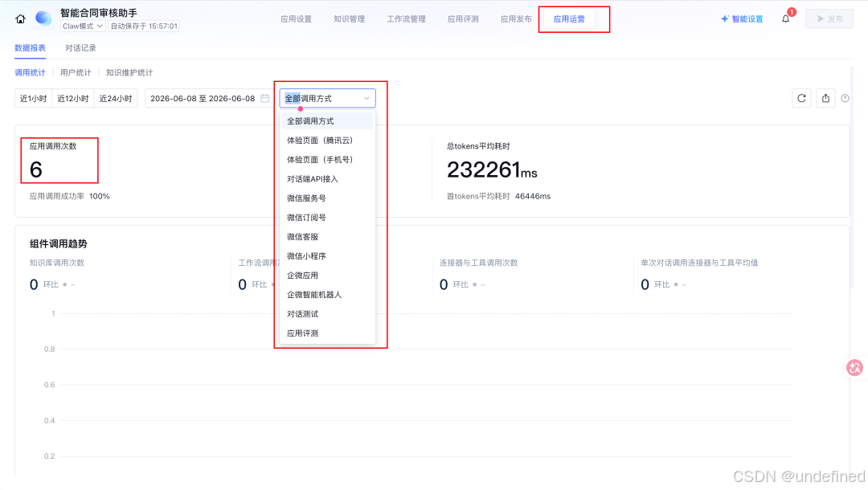Click 智能合同审核助手 app title
Image resolution: width=868 pixels, height=490 pixels.
(99, 13)
